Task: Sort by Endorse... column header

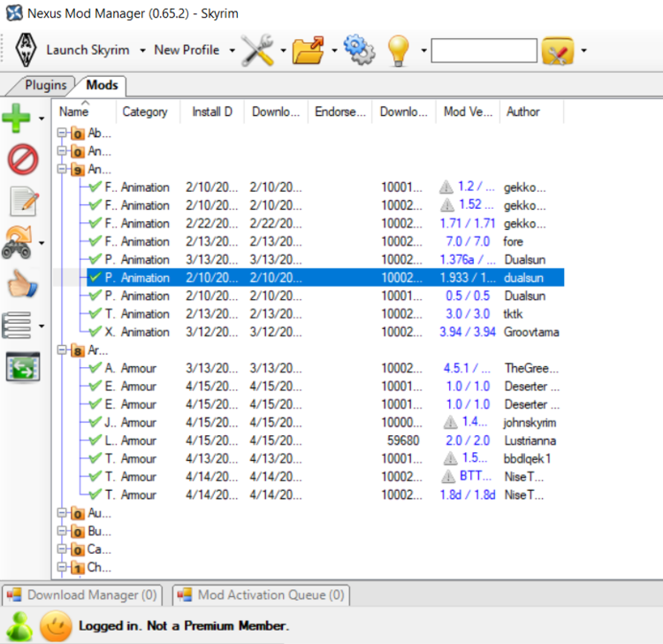Action: [x=340, y=111]
